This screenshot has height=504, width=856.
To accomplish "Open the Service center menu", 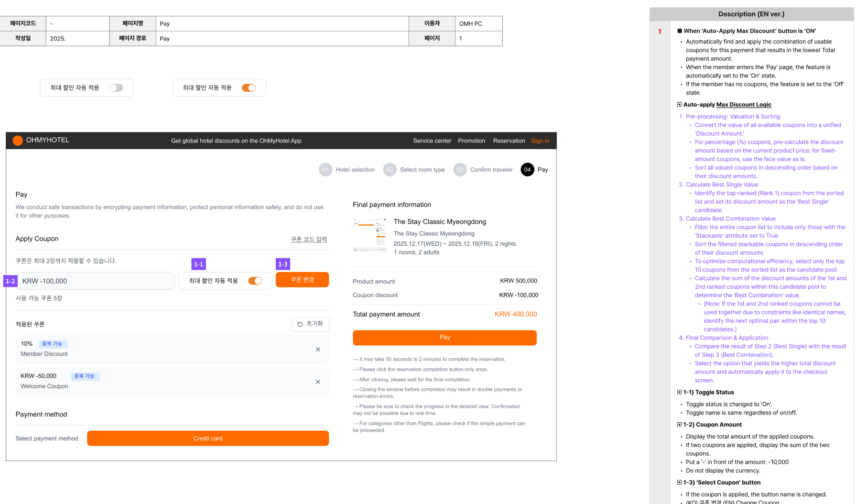I will (x=432, y=141).
